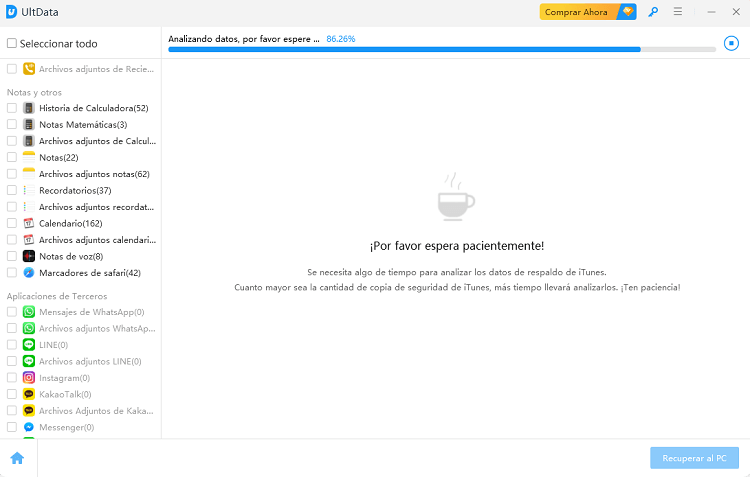Select the Archivos adjuntos notas(62) entry
Viewport: 750px width, 477px height.
pyautogui.click(x=94, y=174)
